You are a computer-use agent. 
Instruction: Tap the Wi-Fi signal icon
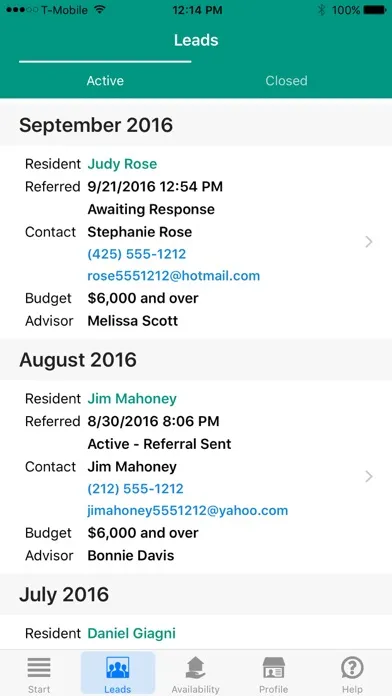point(100,10)
